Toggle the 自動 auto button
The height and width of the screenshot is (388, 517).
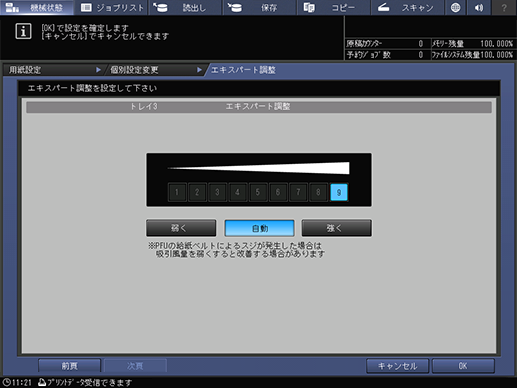[259, 228]
